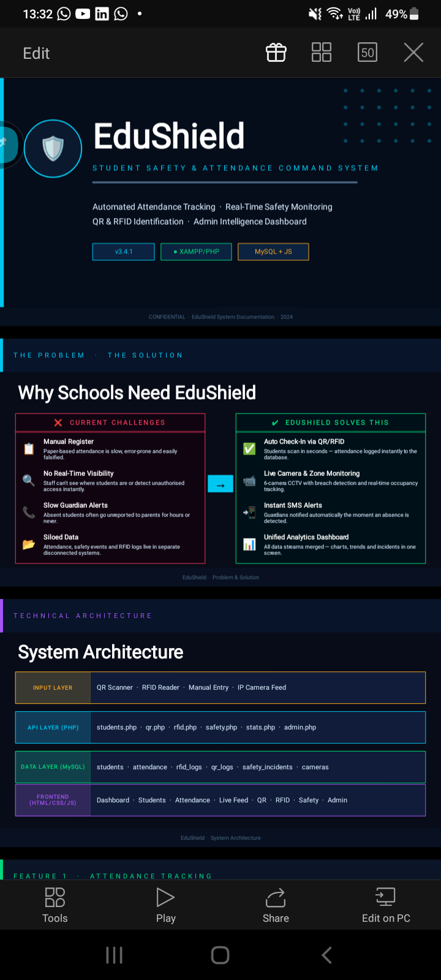Select the DATA LAYER (MySQL) label box

click(53, 767)
